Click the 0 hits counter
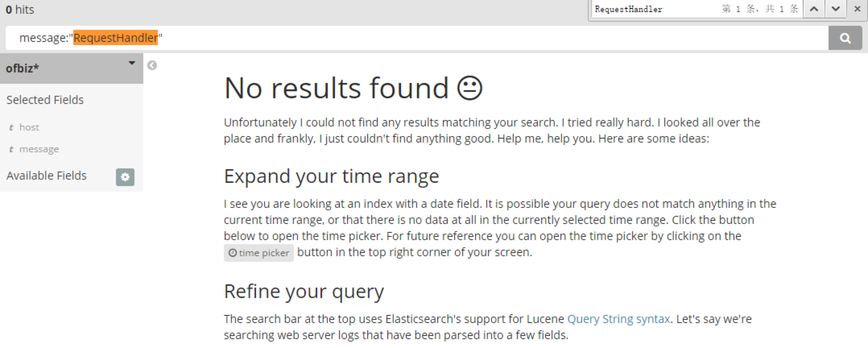 20,9
